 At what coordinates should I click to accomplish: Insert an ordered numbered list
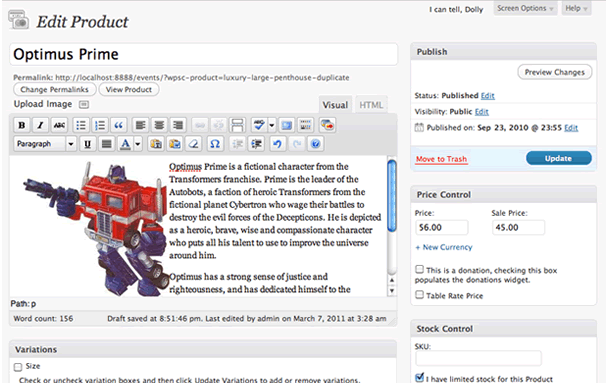[100, 125]
